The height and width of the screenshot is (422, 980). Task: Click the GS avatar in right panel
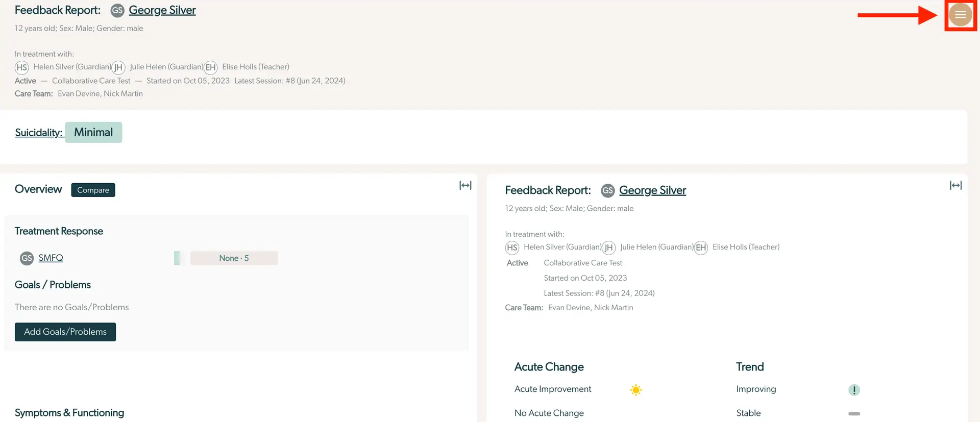(607, 191)
